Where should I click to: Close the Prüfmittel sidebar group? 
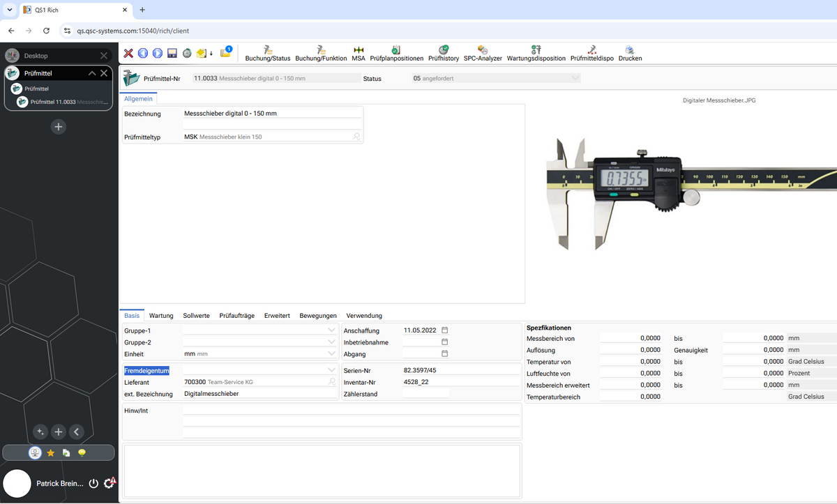point(104,73)
